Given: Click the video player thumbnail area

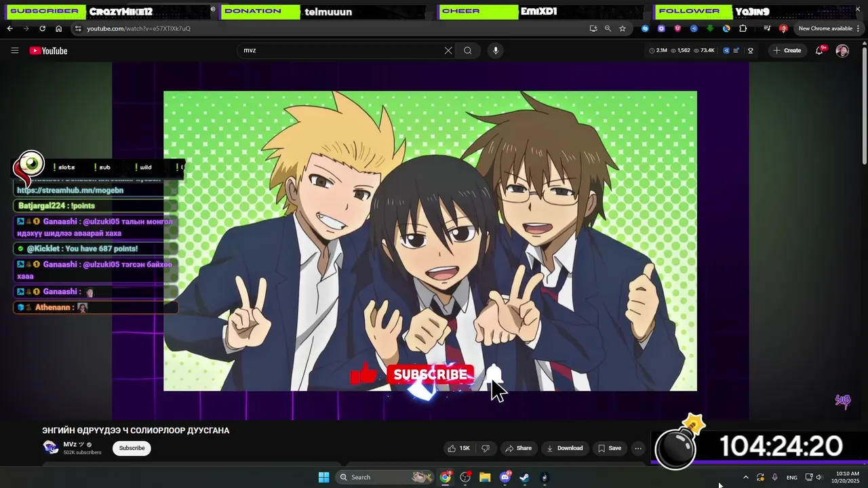Looking at the screenshot, I should pos(430,241).
